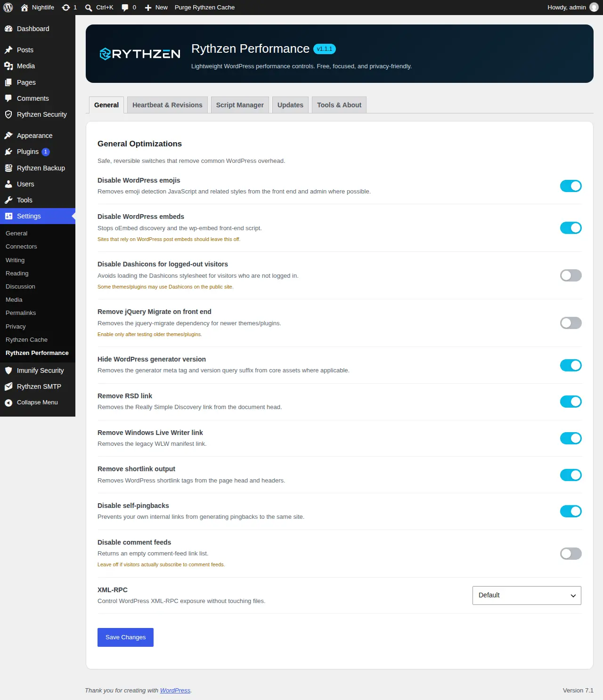Screen dimensions: 603x700
Task: Toggle Disable WordPress embeds switch
Action: [x=570, y=228]
